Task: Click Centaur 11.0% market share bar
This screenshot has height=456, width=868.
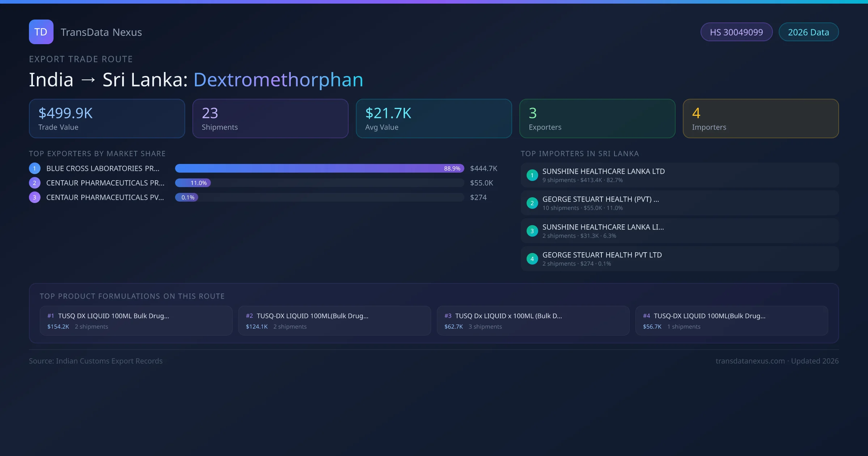Action: 193,183
